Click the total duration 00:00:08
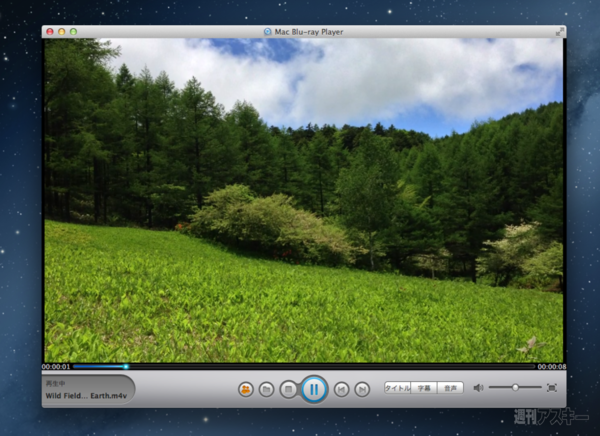Viewport: 600px width, 436px height. (552, 367)
